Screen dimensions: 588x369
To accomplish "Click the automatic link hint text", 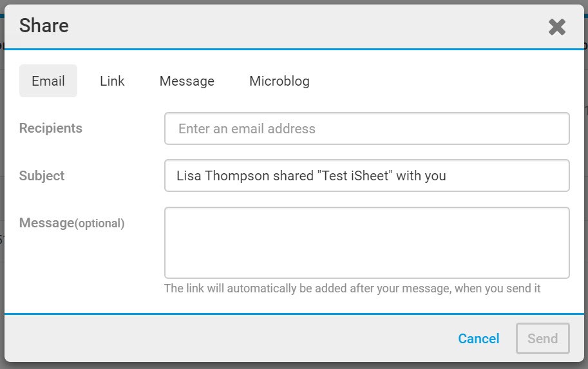I will coord(352,289).
